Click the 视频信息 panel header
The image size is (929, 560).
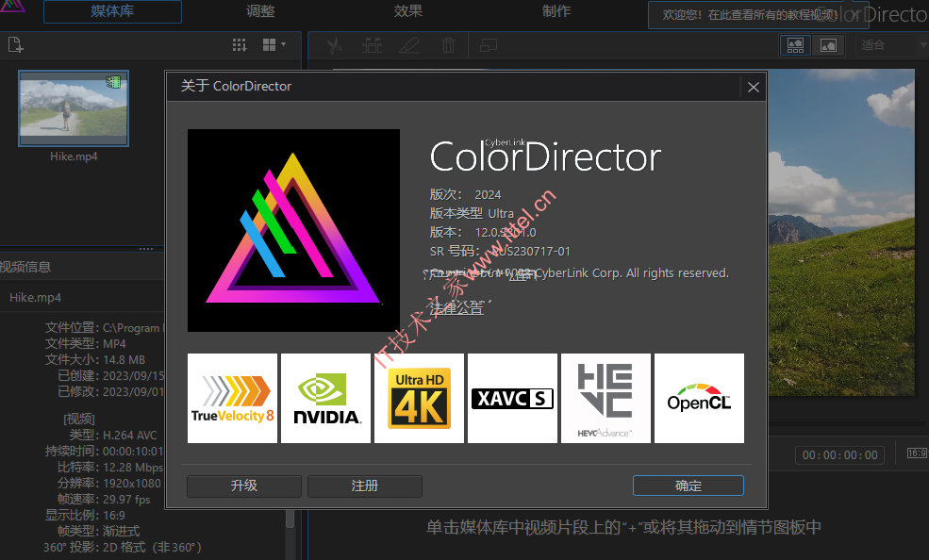coord(25,267)
